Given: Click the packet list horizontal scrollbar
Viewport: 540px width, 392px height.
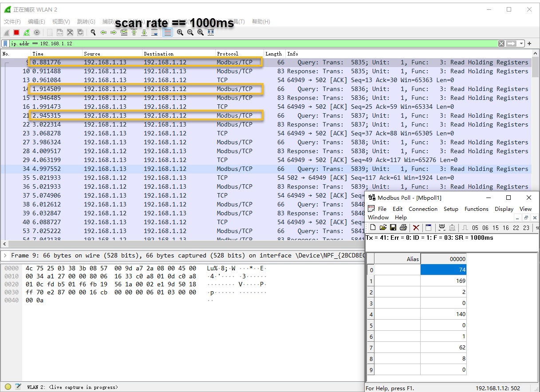Looking at the screenshot, I should pos(177,244).
